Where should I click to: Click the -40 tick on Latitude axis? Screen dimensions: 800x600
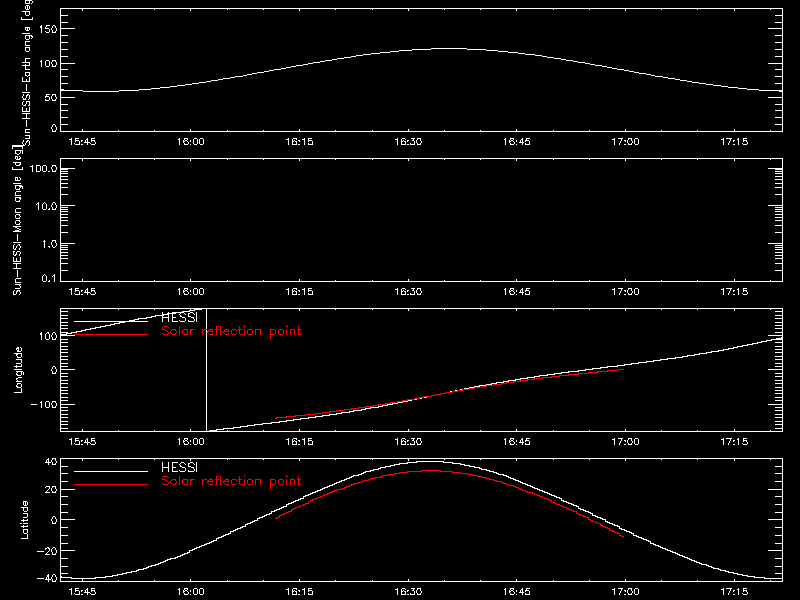pyautogui.click(x=47, y=578)
